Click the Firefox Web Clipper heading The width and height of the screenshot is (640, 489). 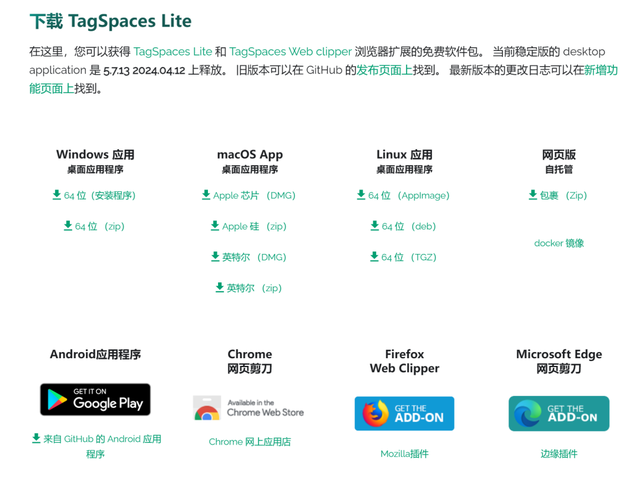click(404, 361)
